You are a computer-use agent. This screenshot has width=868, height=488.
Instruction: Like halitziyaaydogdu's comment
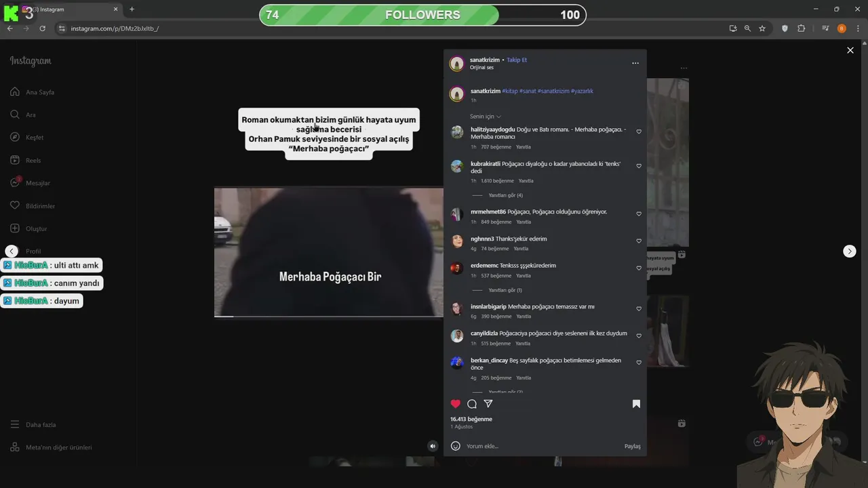click(639, 132)
